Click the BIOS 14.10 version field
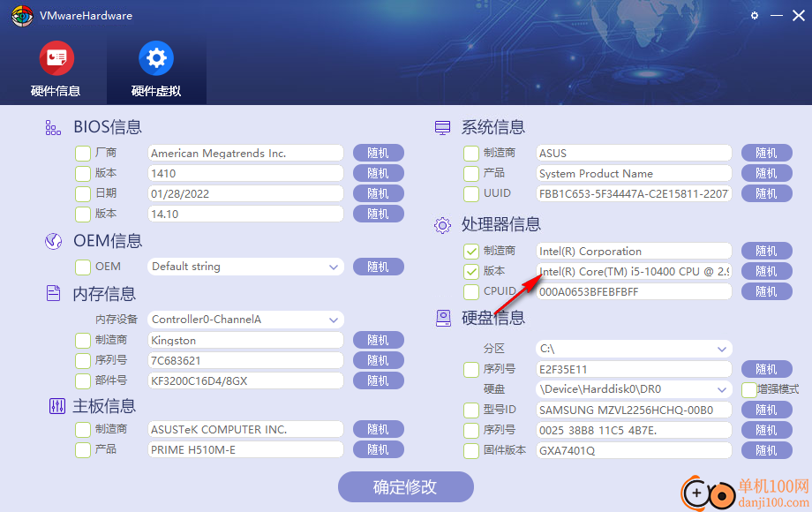The image size is (812, 512). click(245, 214)
